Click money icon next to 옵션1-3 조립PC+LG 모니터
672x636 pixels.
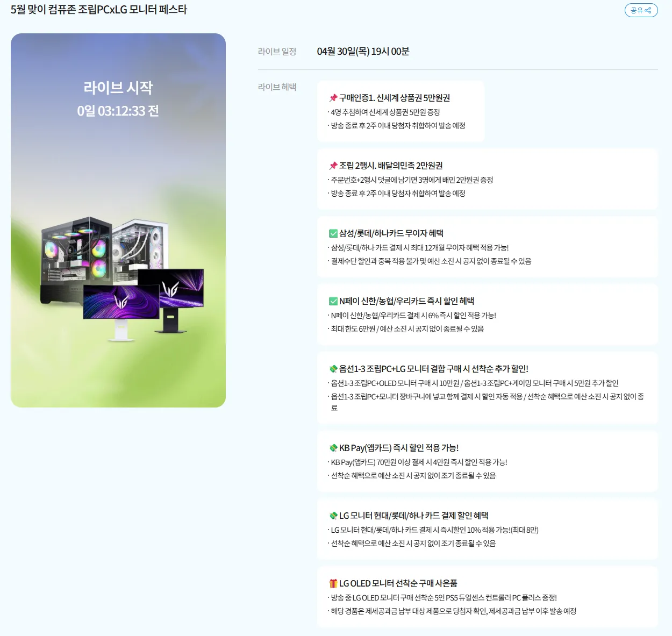[333, 369]
